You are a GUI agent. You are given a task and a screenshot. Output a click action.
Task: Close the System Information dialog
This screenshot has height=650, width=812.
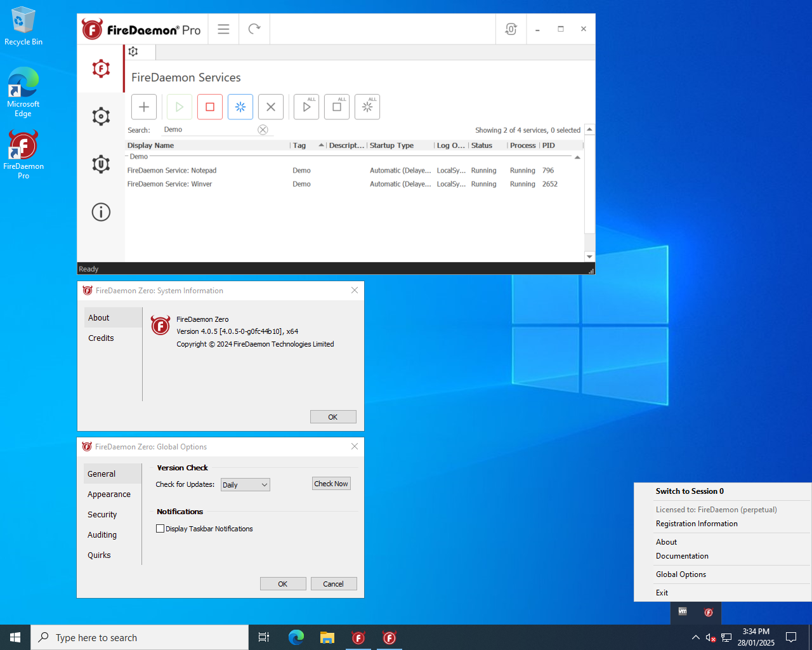click(x=355, y=290)
